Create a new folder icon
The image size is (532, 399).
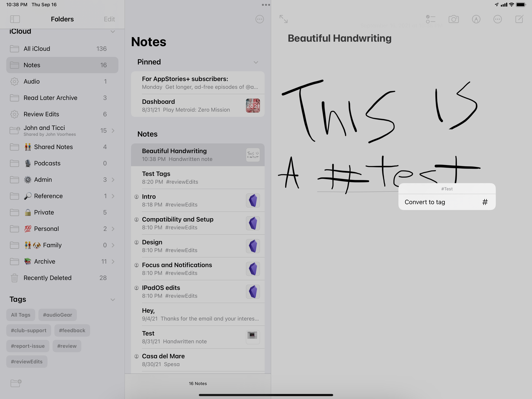pyautogui.click(x=16, y=383)
